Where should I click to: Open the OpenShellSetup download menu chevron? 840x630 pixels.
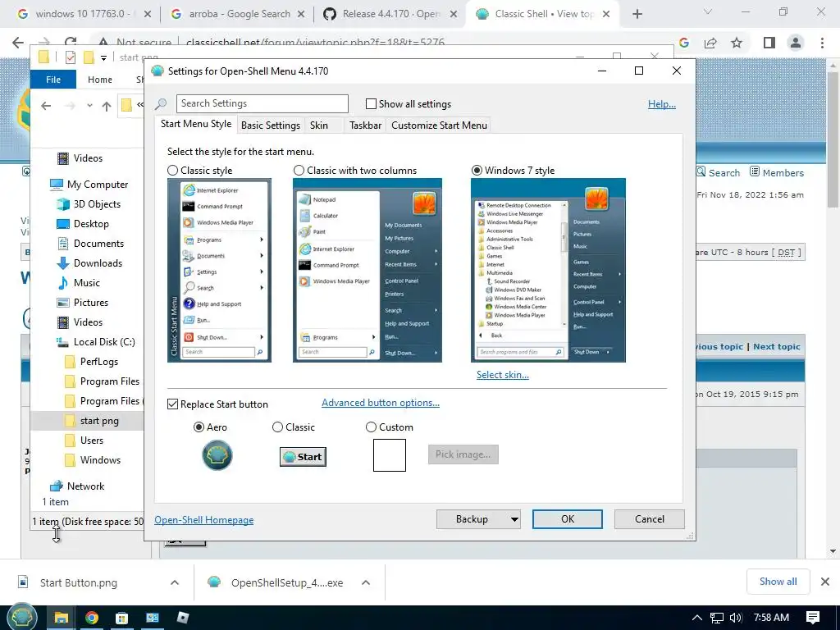(x=366, y=583)
